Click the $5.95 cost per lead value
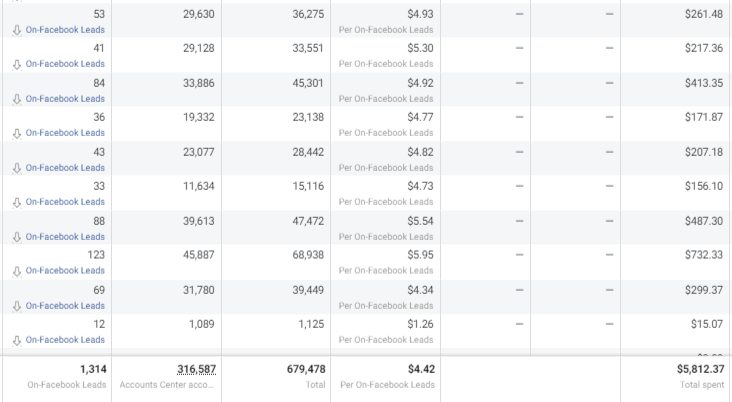Screen dimensions: 732x402 click(420, 255)
